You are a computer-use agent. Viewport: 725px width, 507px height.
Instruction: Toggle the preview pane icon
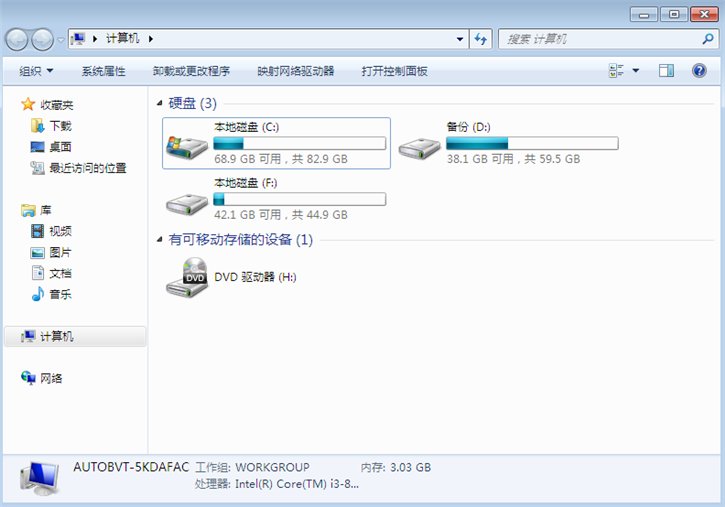(667, 71)
